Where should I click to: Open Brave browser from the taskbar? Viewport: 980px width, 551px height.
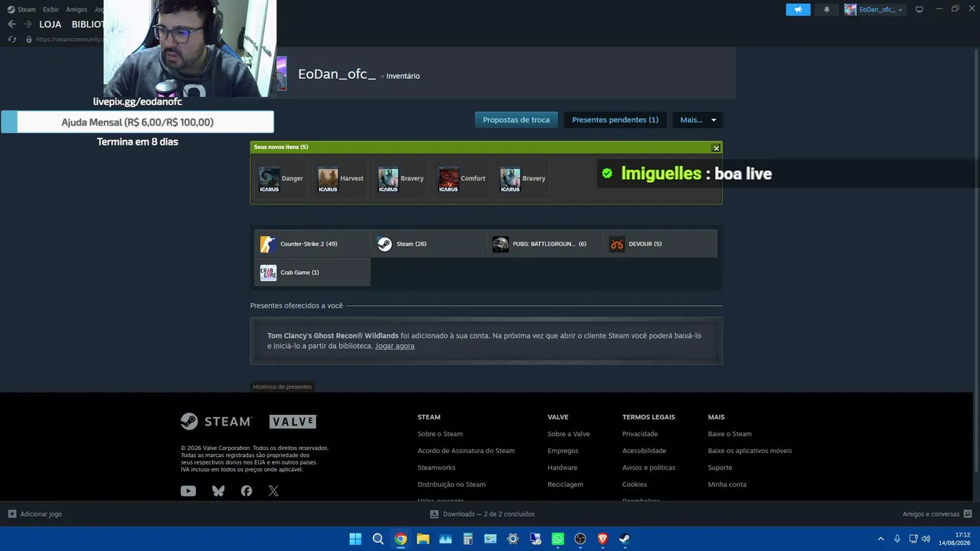[603, 539]
